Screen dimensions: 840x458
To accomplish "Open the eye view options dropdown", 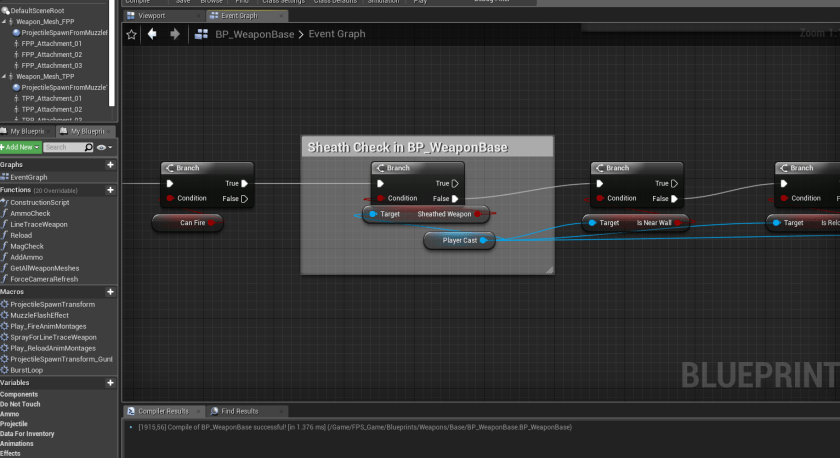I will pos(103,147).
